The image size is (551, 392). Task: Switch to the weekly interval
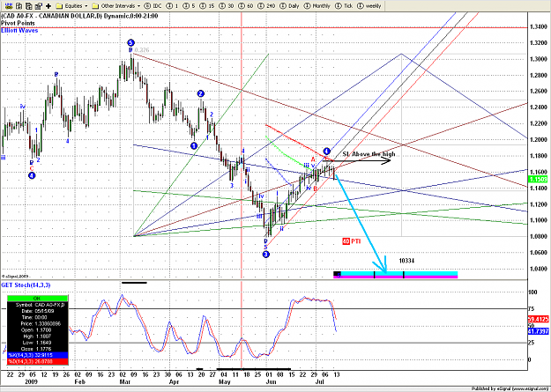369,6
